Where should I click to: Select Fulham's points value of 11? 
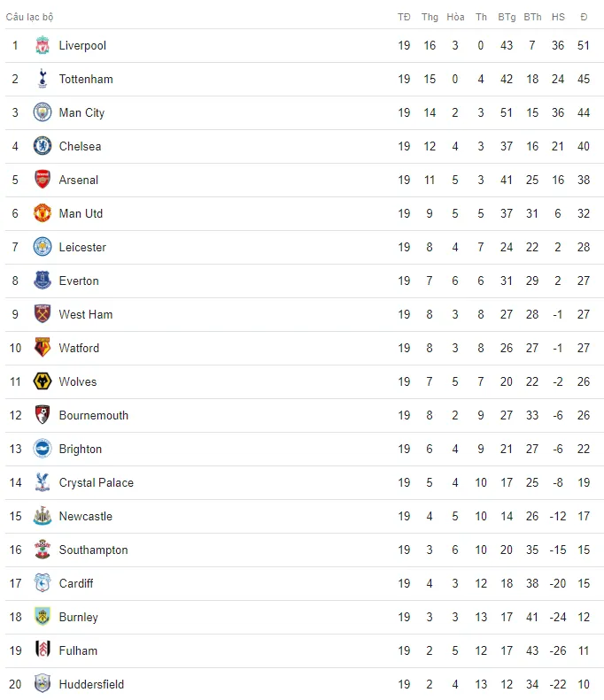[584, 650]
